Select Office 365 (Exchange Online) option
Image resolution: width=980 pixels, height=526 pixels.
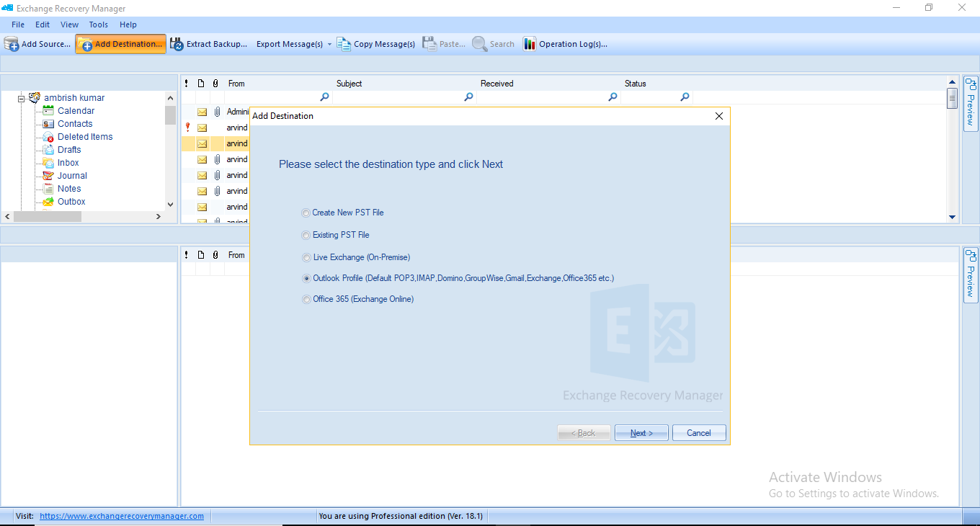(306, 300)
